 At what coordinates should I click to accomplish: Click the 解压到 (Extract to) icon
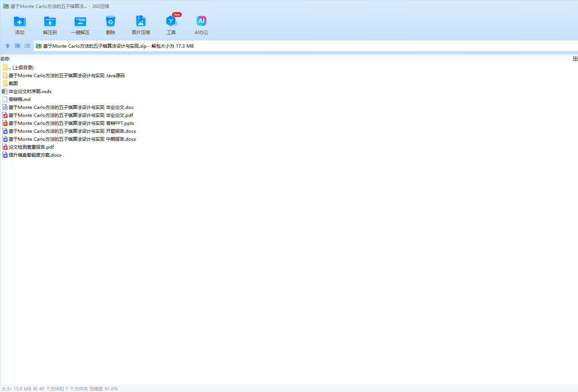click(x=50, y=22)
